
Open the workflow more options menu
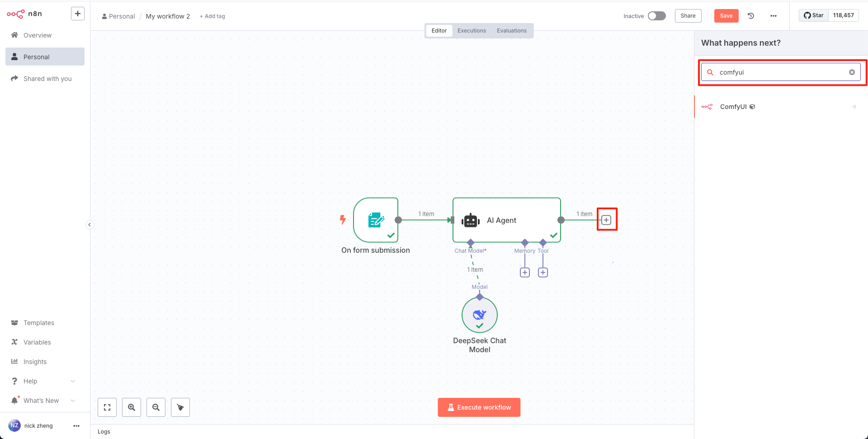click(x=774, y=16)
